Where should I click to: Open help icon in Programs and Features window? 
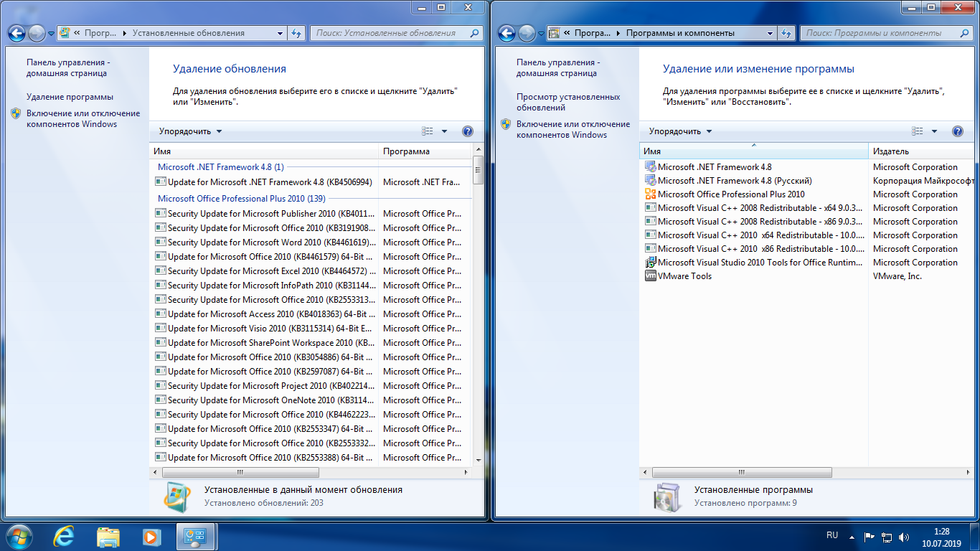[x=958, y=131]
